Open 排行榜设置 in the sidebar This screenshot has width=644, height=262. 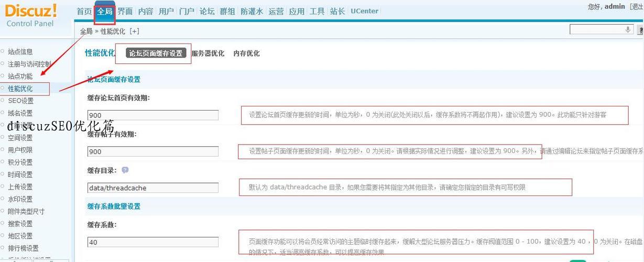pyautogui.click(x=24, y=248)
